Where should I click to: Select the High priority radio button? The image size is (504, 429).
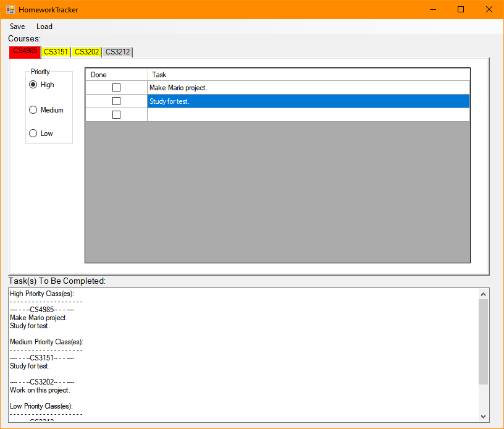(x=41, y=85)
